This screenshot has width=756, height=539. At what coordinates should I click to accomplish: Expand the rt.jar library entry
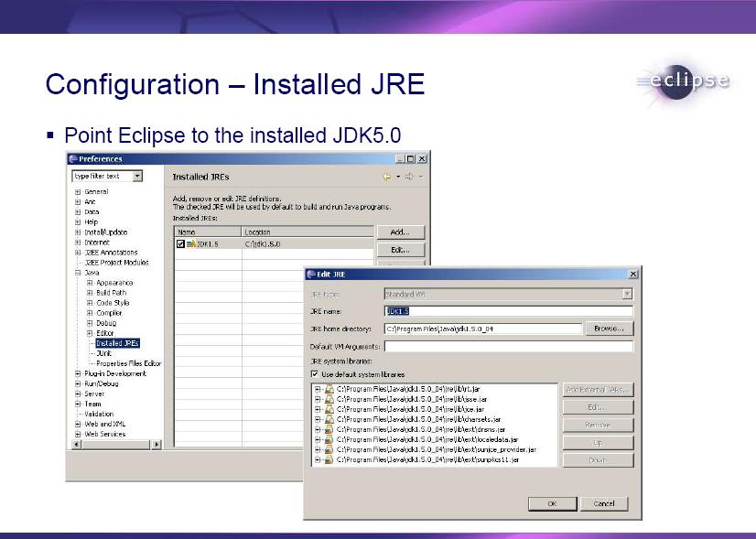coord(318,389)
